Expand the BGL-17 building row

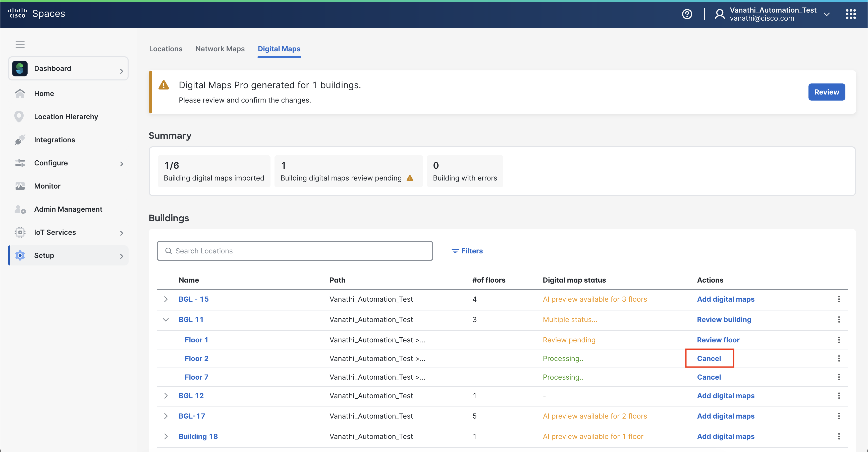(166, 416)
